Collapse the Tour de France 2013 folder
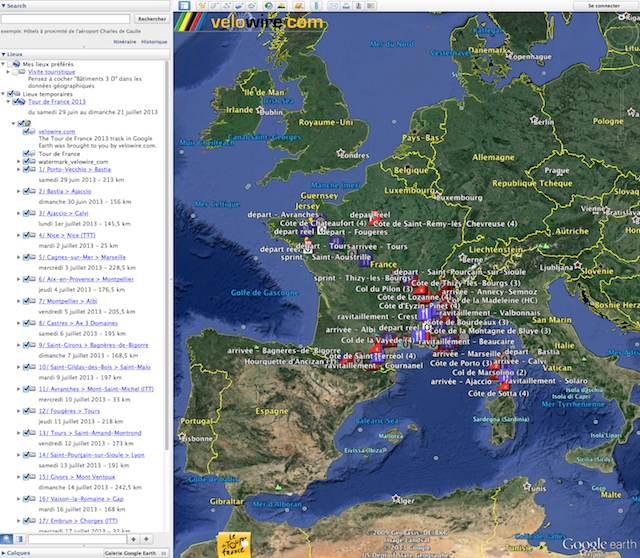Screen dimensions: 640x558 point(8,102)
